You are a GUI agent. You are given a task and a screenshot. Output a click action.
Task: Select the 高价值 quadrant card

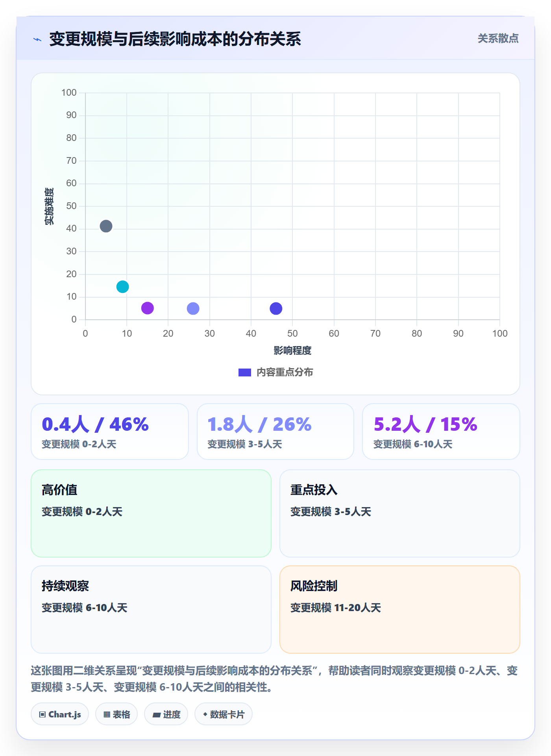pyautogui.click(x=151, y=513)
